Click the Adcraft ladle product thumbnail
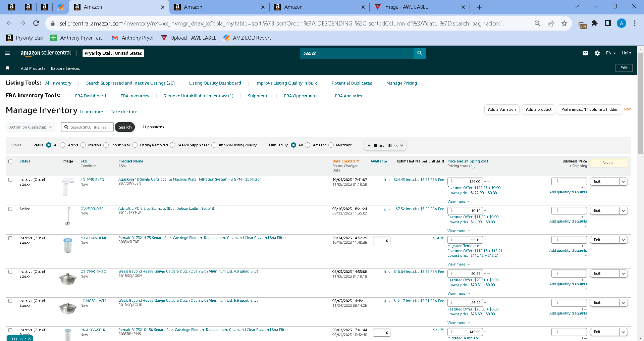The width and height of the screenshot is (644, 341). (68, 216)
